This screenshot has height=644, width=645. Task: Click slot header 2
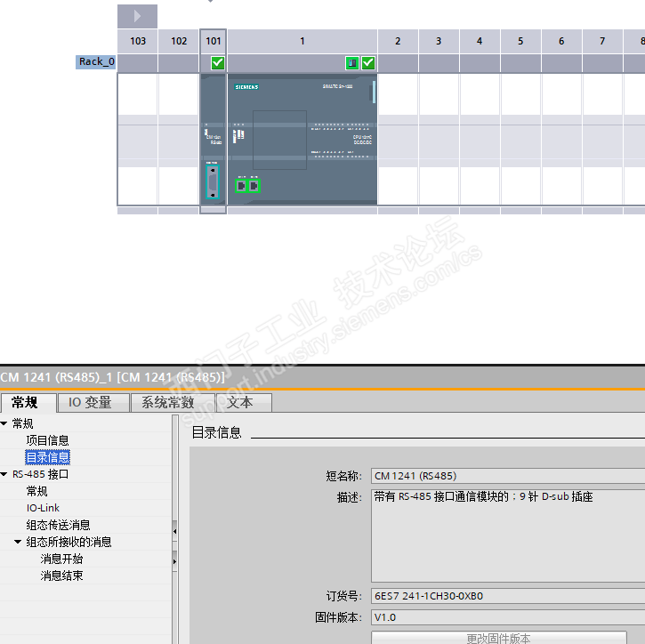(x=398, y=41)
